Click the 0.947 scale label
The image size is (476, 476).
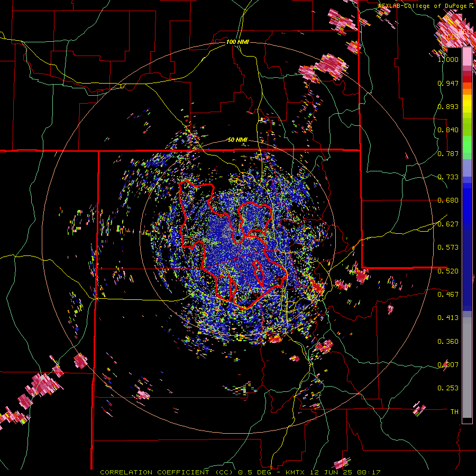[x=448, y=83]
